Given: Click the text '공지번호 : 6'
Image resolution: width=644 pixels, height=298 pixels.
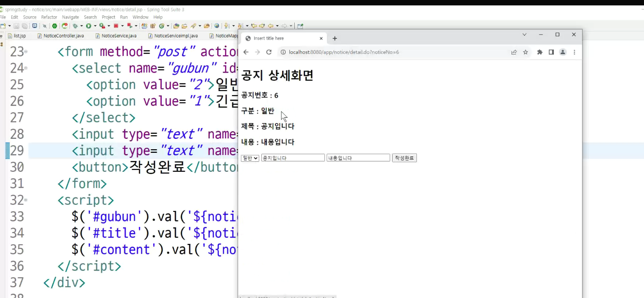Looking at the screenshot, I should (x=260, y=95).
